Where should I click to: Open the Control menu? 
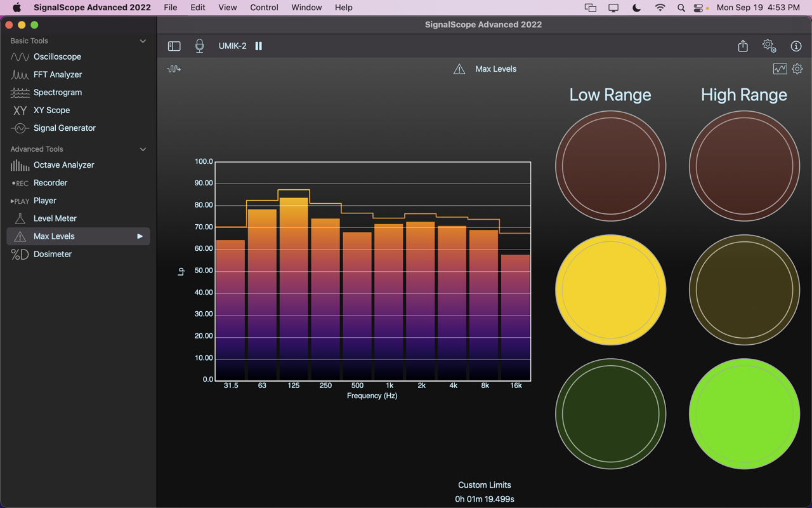(x=264, y=8)
